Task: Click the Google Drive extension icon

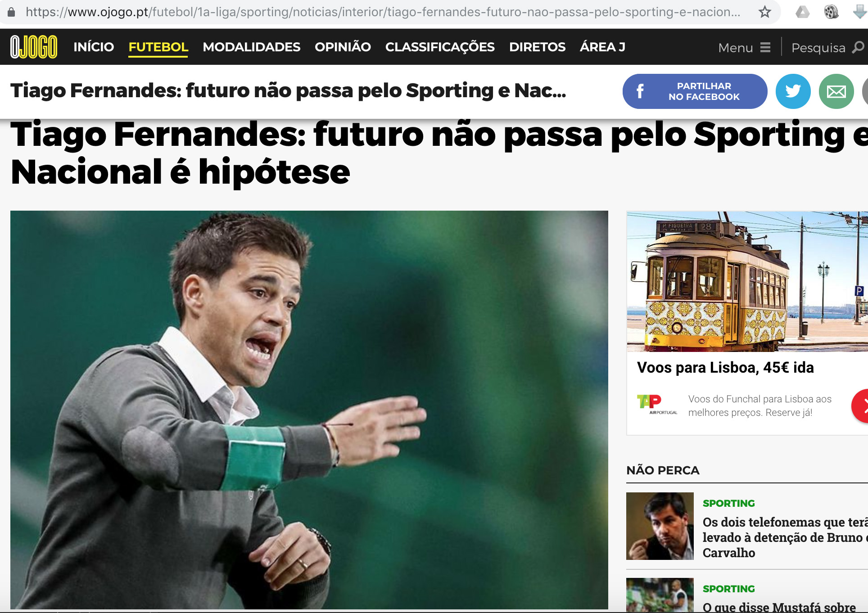Action: pos(802,12)
